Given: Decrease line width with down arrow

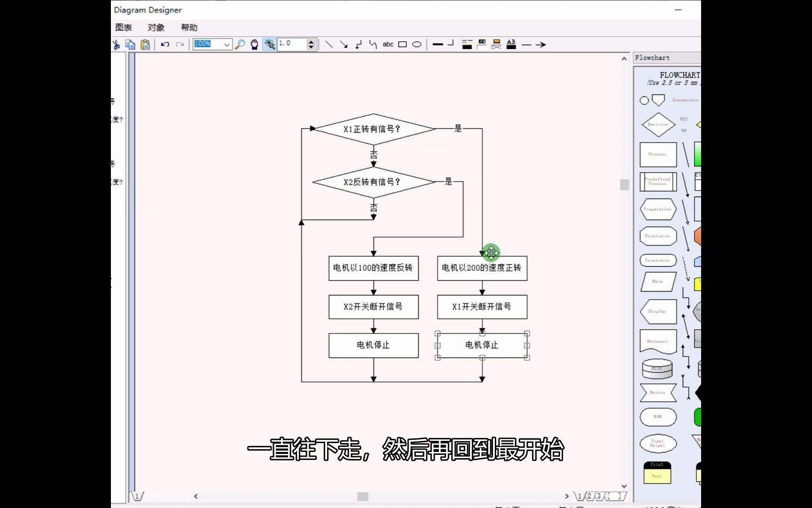Looking at the screenshot, I should tap(311, 47).
